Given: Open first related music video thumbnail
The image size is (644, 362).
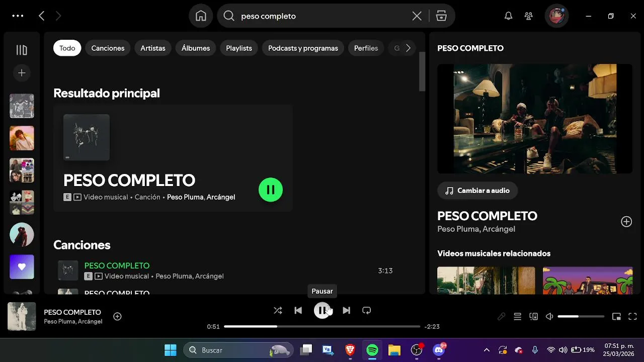Looking at the screenshot, I should pos(486,281).
